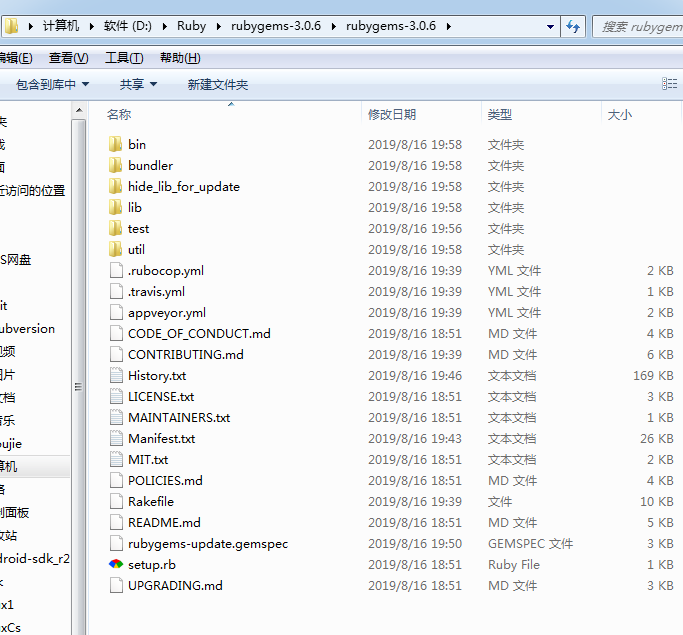The height and width of the screenshot is (635, 683).
Task: Select the ujie item in navigation pane
Action: [x=11, y=444]
